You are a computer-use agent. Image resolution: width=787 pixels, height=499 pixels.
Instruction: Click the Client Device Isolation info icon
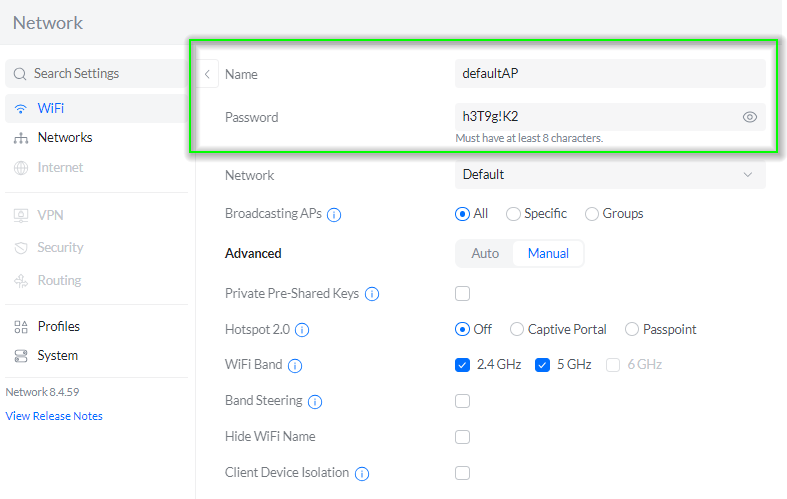(x=362, y=474)
